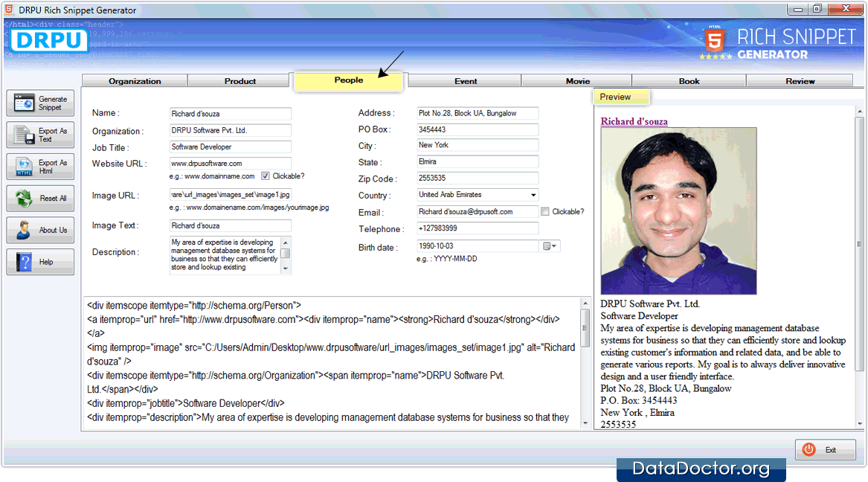
Task: Click the DataDoctor.org banner
Action: pos(701,469)
